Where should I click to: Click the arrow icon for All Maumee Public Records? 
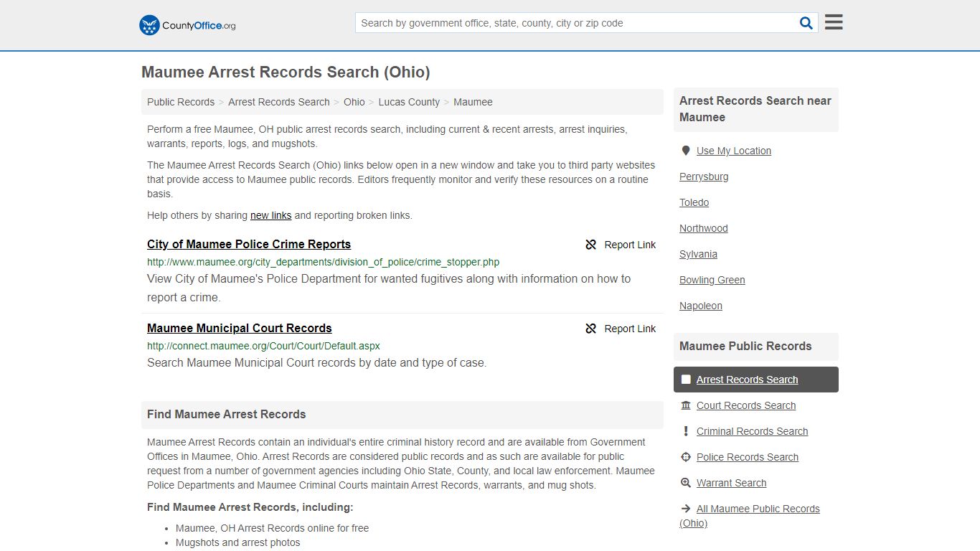[x=686, y=509]
